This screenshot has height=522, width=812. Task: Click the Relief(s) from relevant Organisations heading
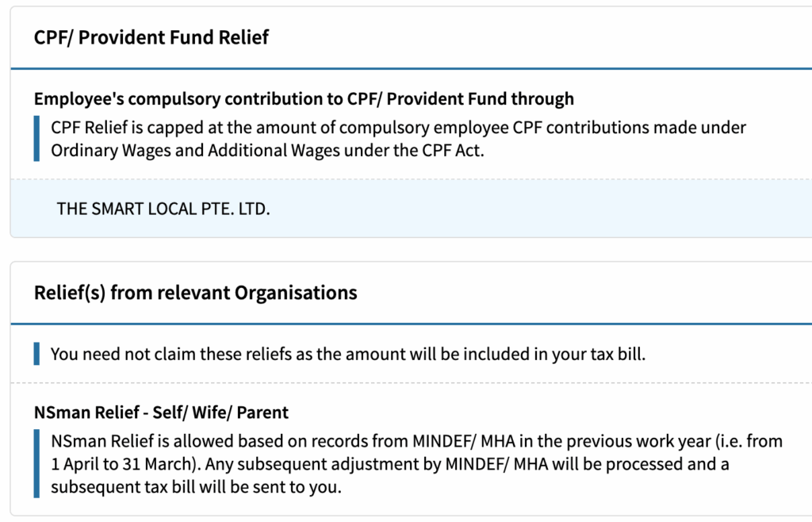pos(195,293)
